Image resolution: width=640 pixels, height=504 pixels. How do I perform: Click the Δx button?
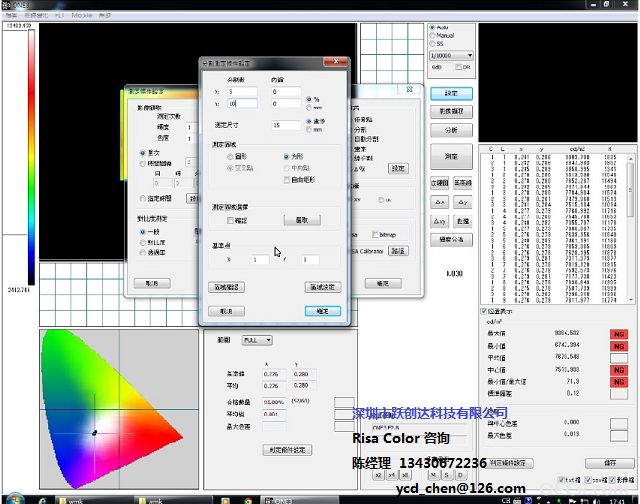coord(440,202)
